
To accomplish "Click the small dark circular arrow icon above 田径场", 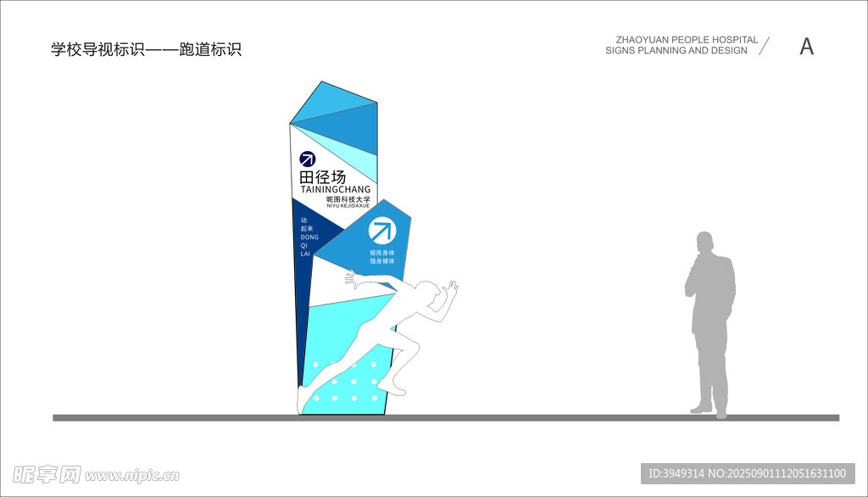I will point(307,159).
